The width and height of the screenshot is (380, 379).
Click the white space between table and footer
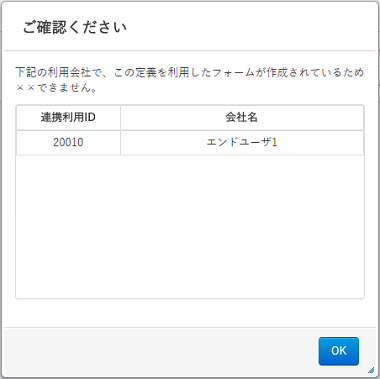[x=190, y=313]
